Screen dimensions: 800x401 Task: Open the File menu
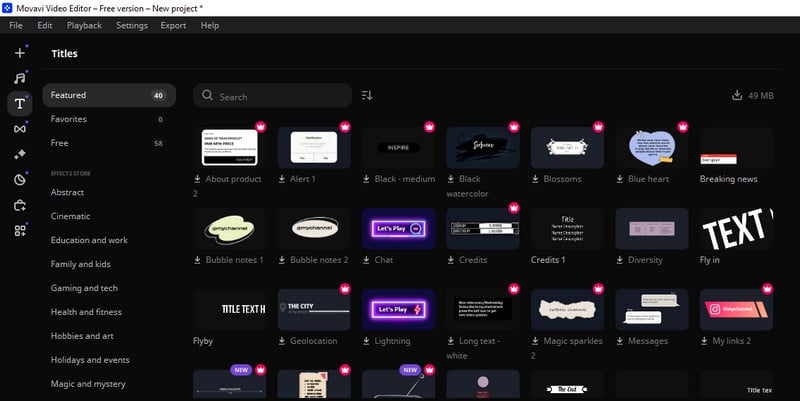16,26
